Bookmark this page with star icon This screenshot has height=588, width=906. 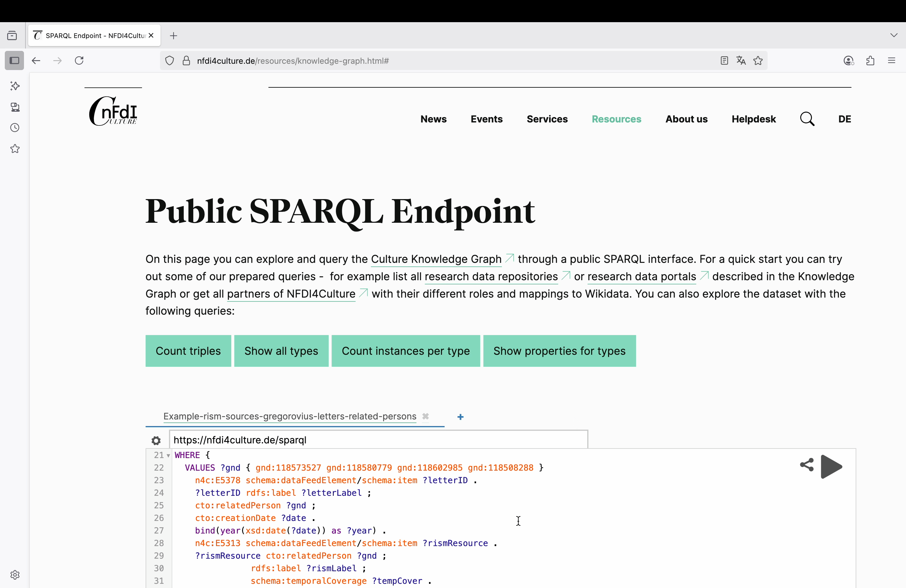pos(757,60)
